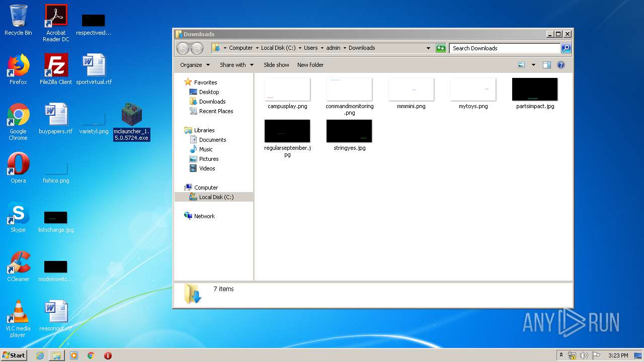Show hidden system tray icons
644x362 pixels.
(561, 355)
